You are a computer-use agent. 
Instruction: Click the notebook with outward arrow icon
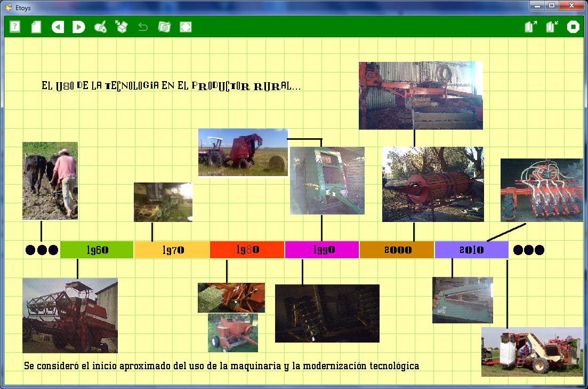click(530, 27)
